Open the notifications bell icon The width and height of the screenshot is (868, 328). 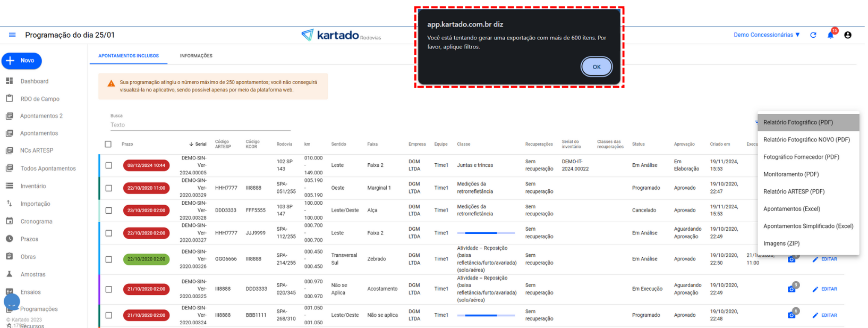coord(830,35)
